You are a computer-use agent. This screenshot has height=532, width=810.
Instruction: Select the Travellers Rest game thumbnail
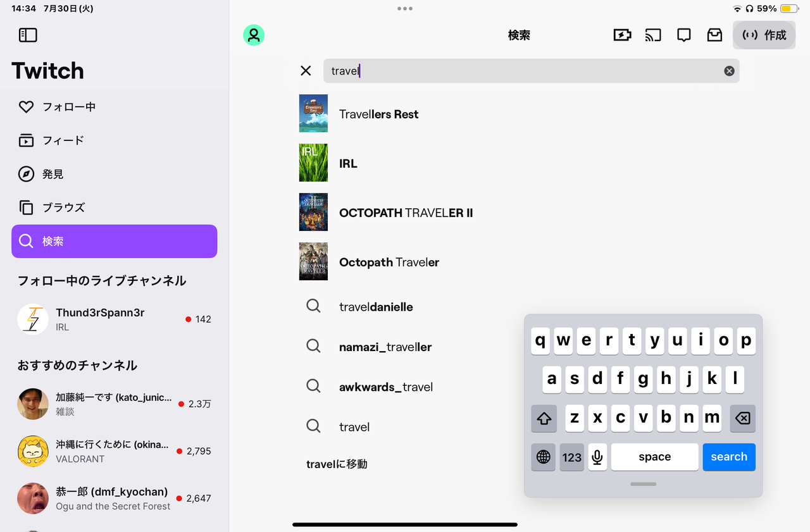pyautogui.click(x=313, y=113)
